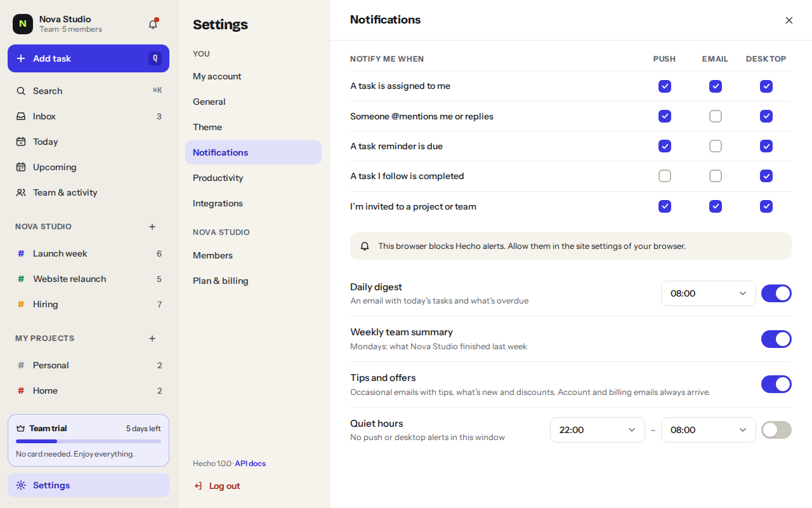Uncheck Push for task assigned to me
Image resolution: width=812 pixels, height=508 pixels.
(665, 86)
